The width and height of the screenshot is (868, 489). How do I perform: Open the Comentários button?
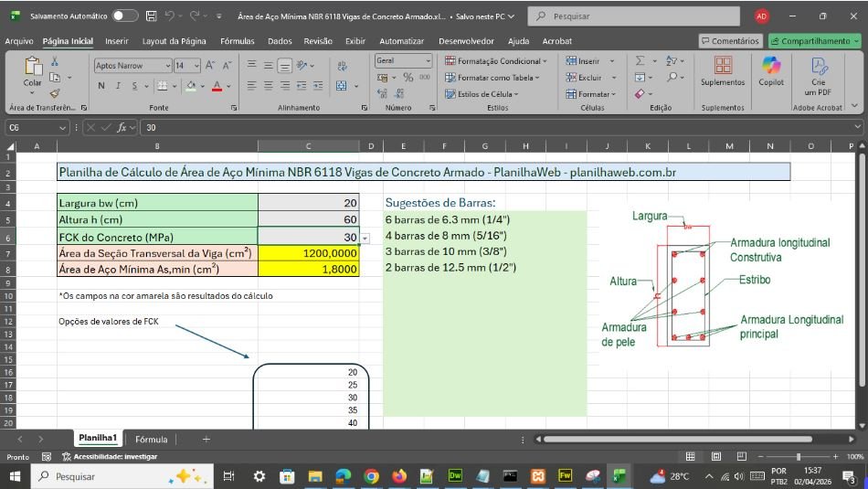pyautogui.click(x=730, y=41)
